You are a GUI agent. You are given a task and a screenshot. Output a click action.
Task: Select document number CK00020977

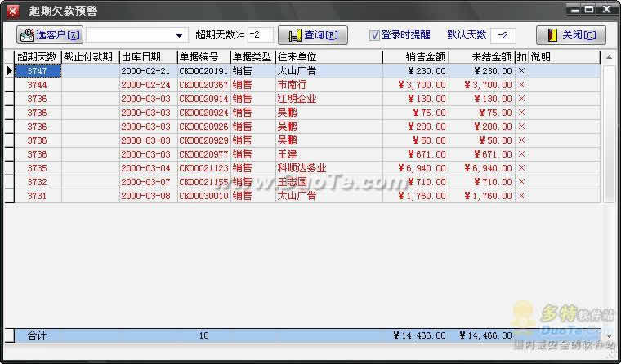[204, 154]
